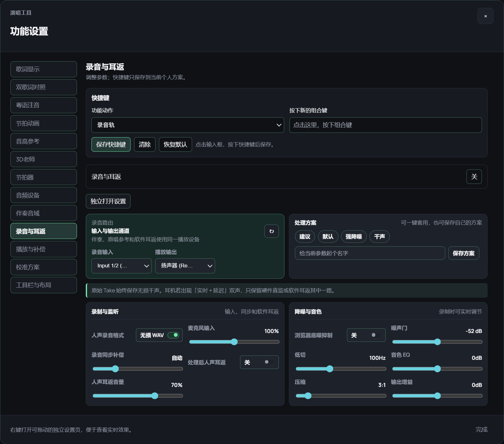504x444 pixels.
Task: Open the 录音输入 Input 1/2 dropdown
Action: (x=121, y=266)
